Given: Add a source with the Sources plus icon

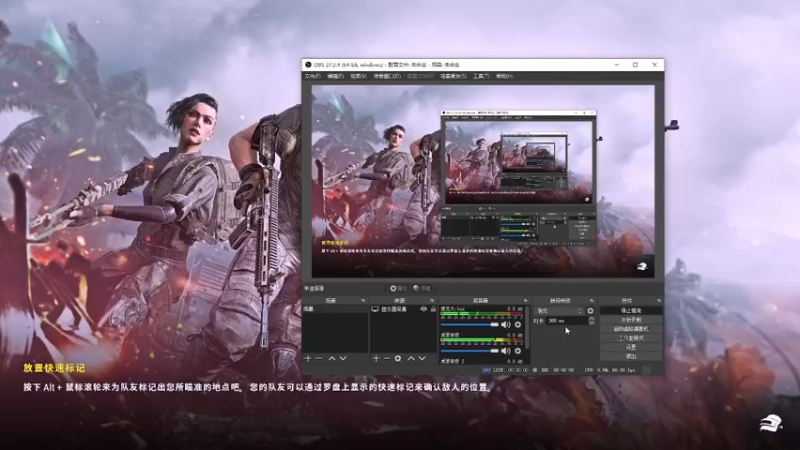Looking at the screenshot, I should point(376,359).
